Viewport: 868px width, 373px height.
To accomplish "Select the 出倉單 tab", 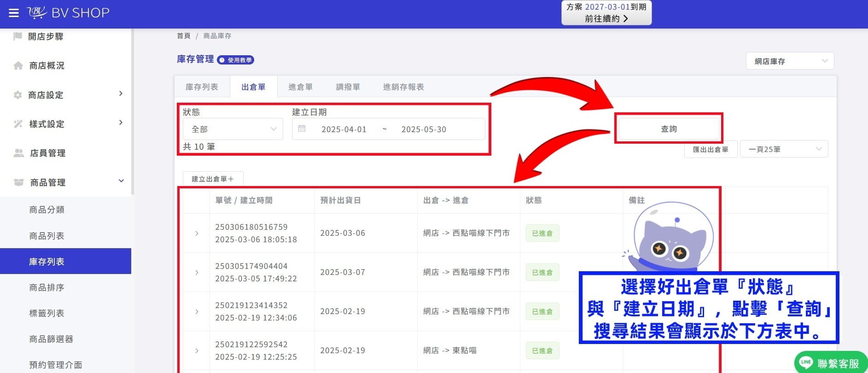I will [x=254, y=87].
